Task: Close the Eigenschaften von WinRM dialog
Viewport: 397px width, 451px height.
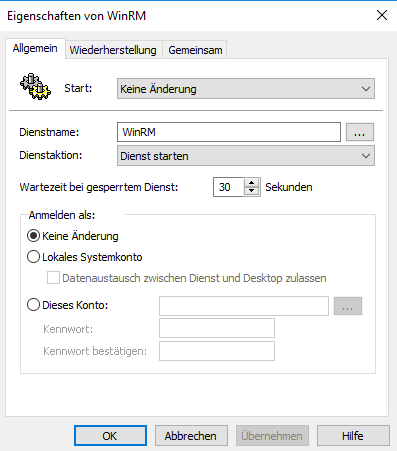Action: coord(382,15)
